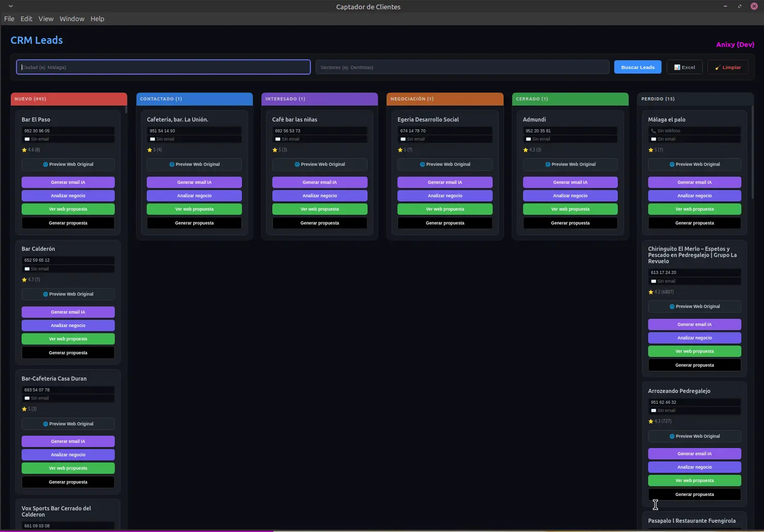Click the phone icon on Málaga el palo card
This screenshot has height=532, width=764.
[x=653, y=131]
